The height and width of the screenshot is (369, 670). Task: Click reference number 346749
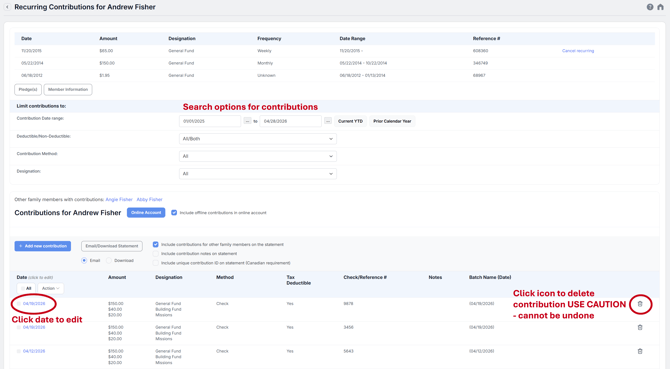click(x=480, y=63)
